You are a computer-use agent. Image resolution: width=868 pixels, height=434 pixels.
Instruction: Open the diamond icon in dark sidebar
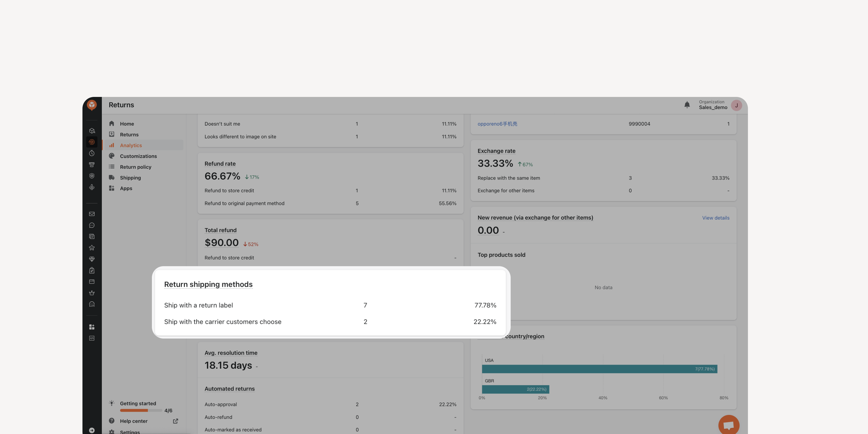92,259
